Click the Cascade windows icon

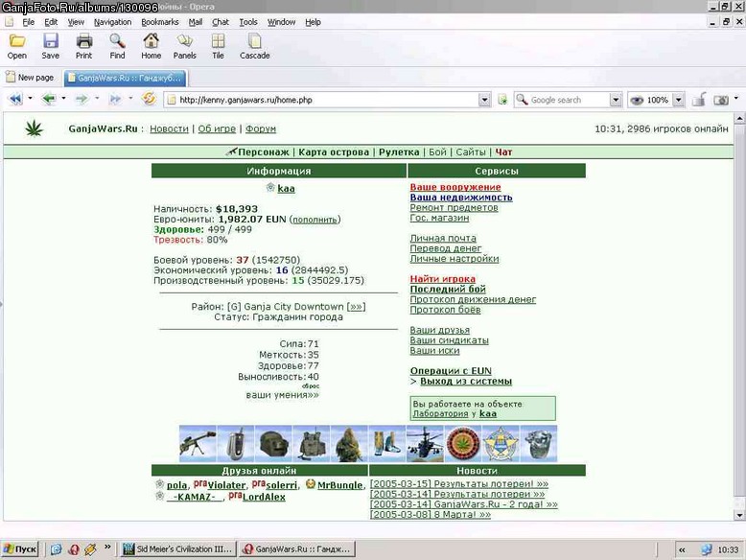[x=254, y=41]
